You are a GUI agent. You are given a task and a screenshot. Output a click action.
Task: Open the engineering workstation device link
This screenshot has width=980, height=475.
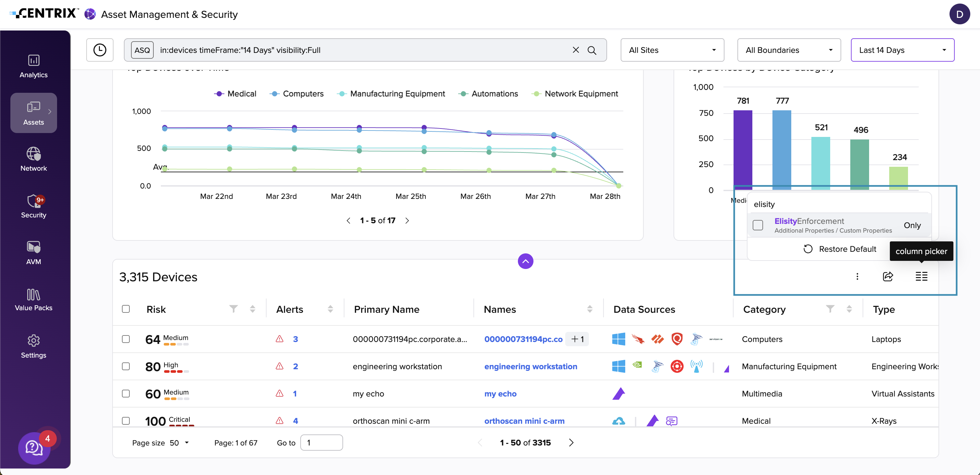click(530, 366)
